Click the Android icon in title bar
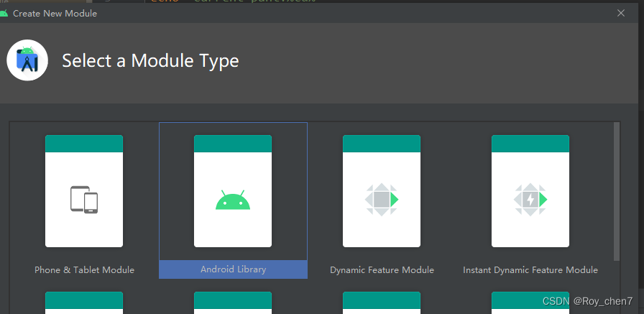Screen dimensions: 644x314 click(4, 14)
